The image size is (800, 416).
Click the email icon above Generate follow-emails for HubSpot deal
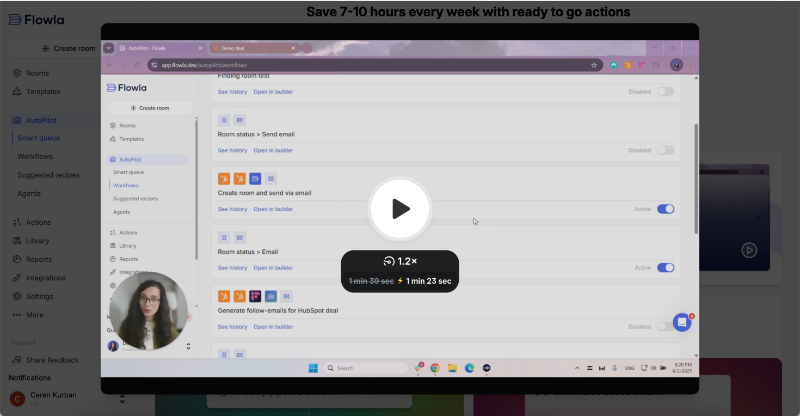[x=287, y=296]
